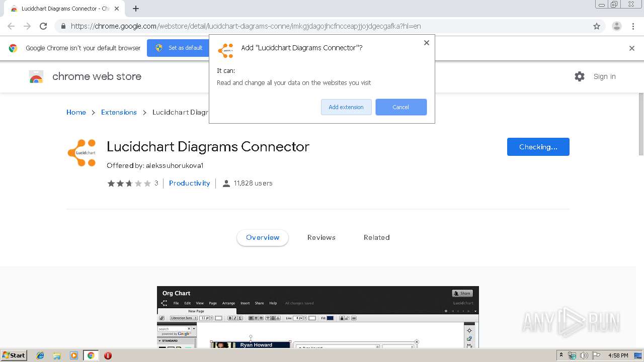The height and width of the screenshot is (362, 644).
Task: Click the star rating
Action: click(129, 184)
